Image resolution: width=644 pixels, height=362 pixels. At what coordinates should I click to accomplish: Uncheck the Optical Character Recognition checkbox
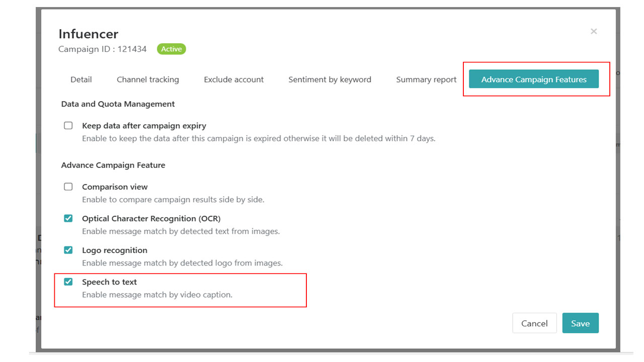[x=68, y=218]
